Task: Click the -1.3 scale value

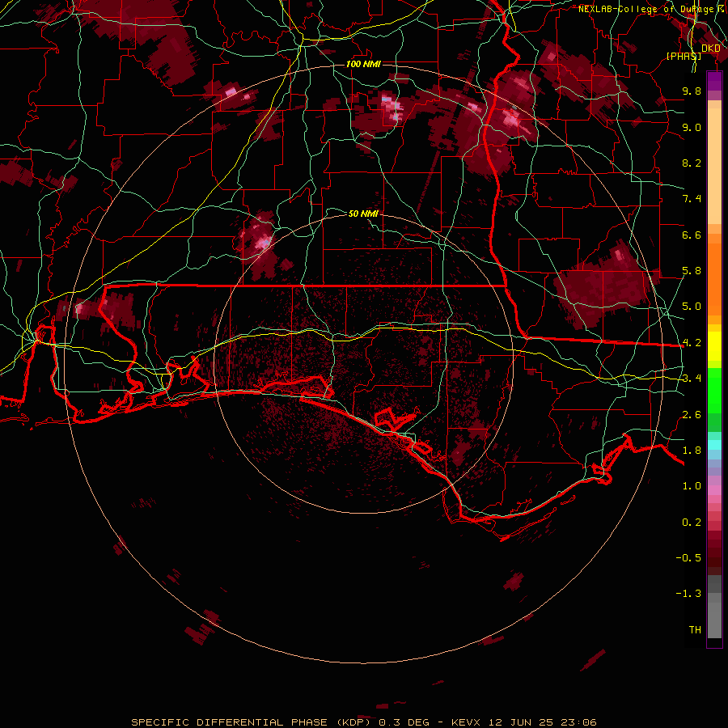Action: pyautogui.click(x=688, y=594)
